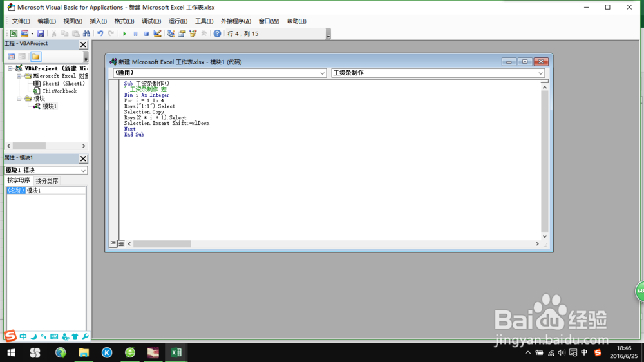
Task: Save the workbook with floppy icon
Action: tap(40, 33)
